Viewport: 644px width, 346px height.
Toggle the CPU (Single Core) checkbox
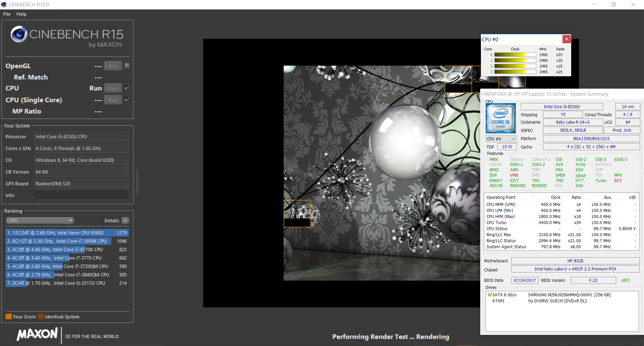tap(127, 99)
